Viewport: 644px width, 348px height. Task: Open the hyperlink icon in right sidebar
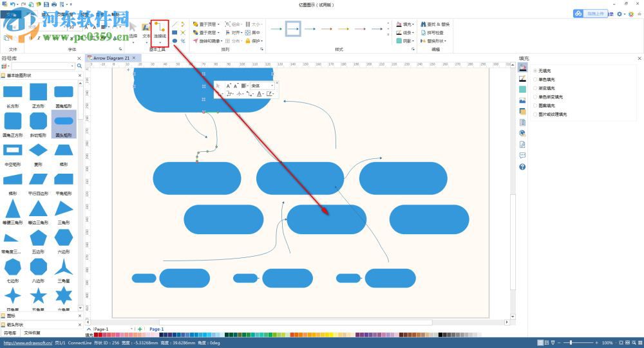point(522,133)
